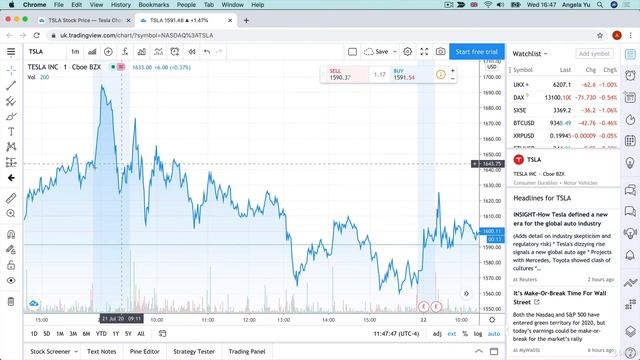Hide all drawings with the eye icon
The width and height of the screenshot is (640, 360).
(11, 280)
